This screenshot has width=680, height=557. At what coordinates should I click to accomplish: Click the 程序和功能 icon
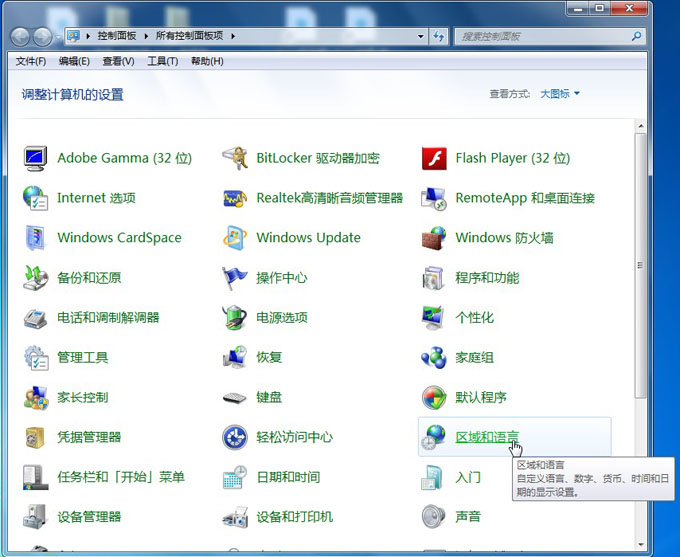point(433,278)
